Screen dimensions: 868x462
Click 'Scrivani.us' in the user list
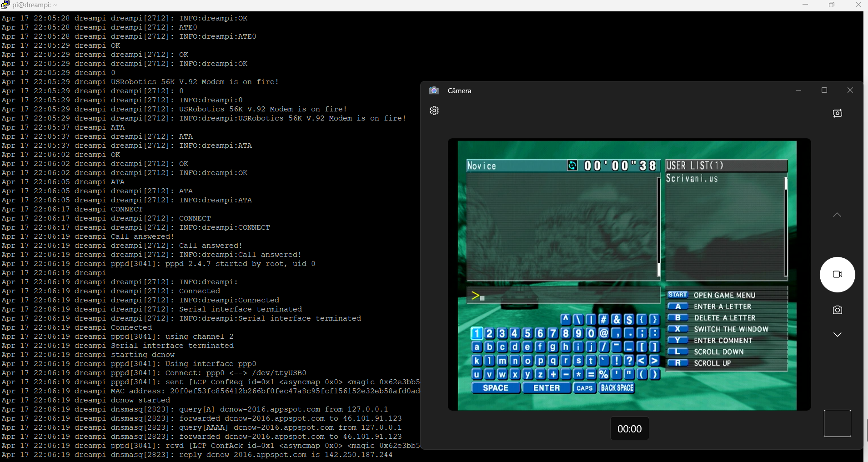pyautogui.click(x=692, y=179)
